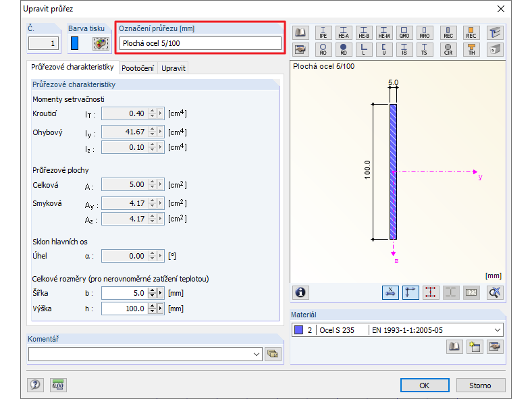Click the Ocel S 235 material color swatch
Screen dimensions: 532x399
coord(298,329)
